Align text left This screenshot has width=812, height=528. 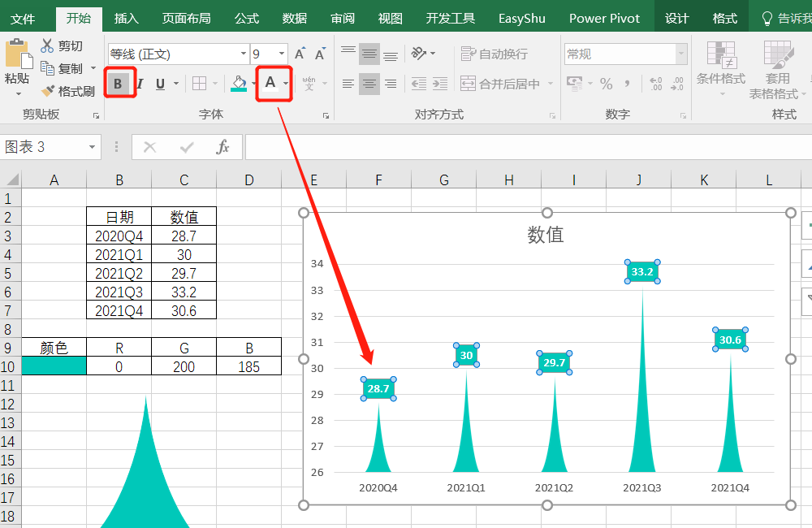[x=348, y=84]
